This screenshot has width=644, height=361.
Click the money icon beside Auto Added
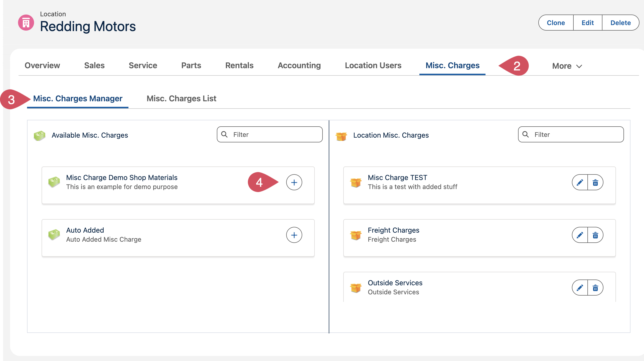click(54, 234)
